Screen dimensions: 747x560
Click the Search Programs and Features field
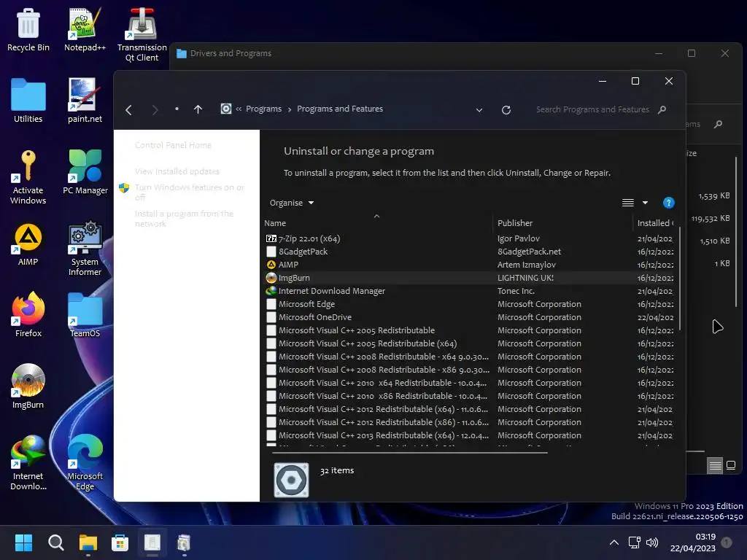pyautogui.click(x=592, y=109)
